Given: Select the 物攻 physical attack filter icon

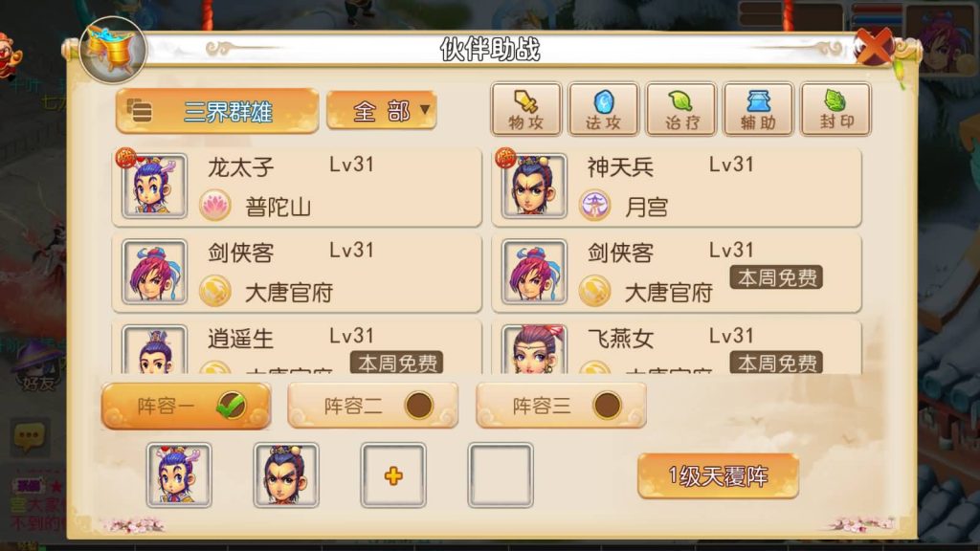Looking at the screenshot, I should coord(525,109).
